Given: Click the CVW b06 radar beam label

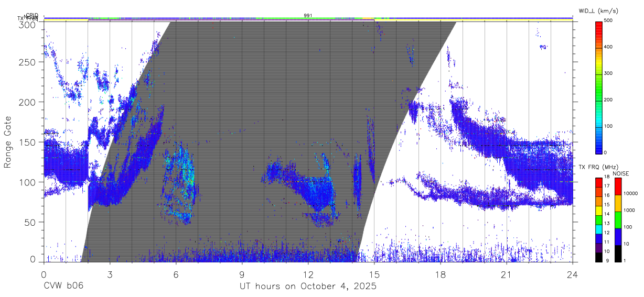Looking at the screenshot, I should point(63,287).
